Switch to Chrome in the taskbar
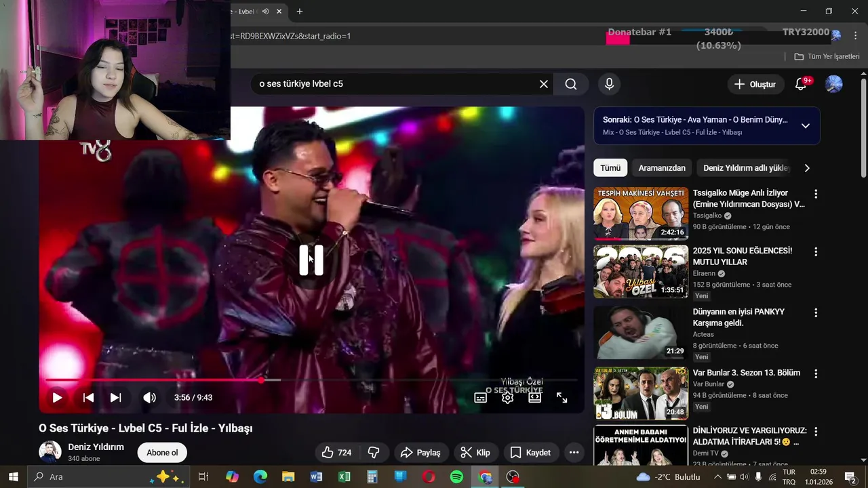This screenshot has width=868, height=488. click(486, 476)
